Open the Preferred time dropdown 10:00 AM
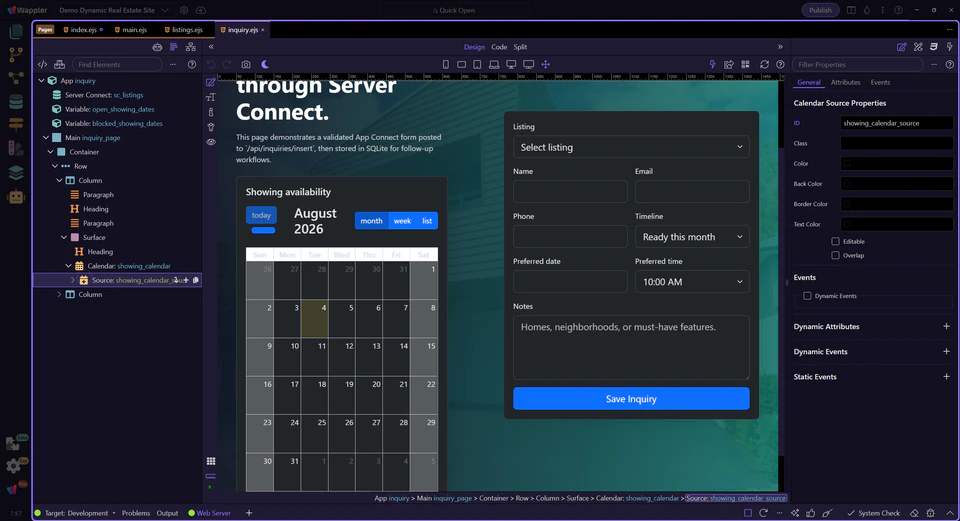960x521 pixels. (x=692, y=282)
